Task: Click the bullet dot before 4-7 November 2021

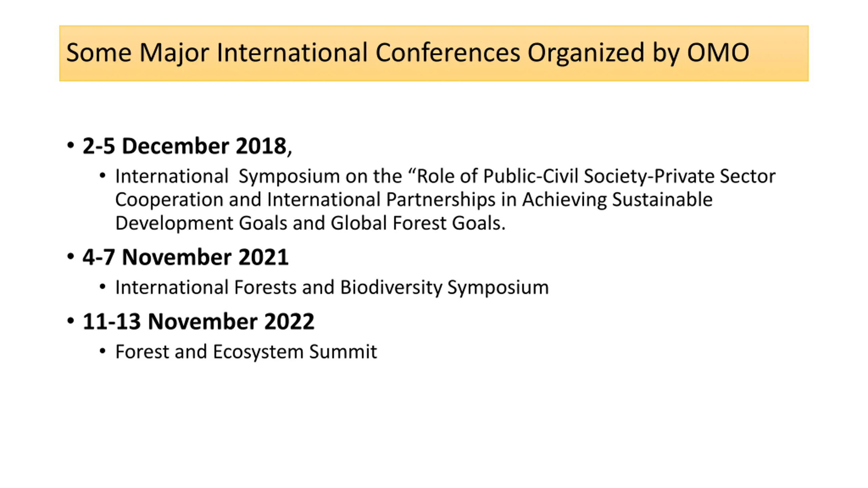Action: pyautogui.click(x=71, y=257)
